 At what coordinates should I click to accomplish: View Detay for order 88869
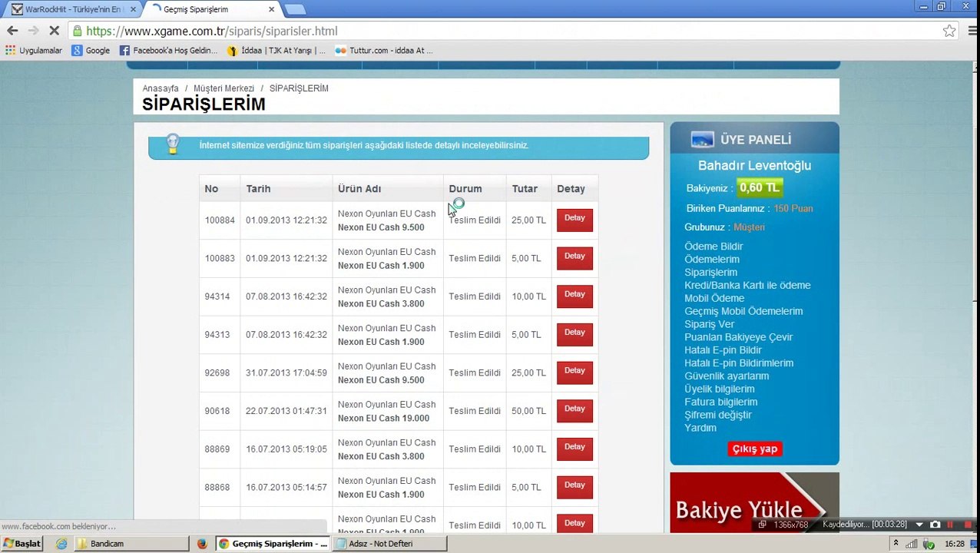point(574,449)
